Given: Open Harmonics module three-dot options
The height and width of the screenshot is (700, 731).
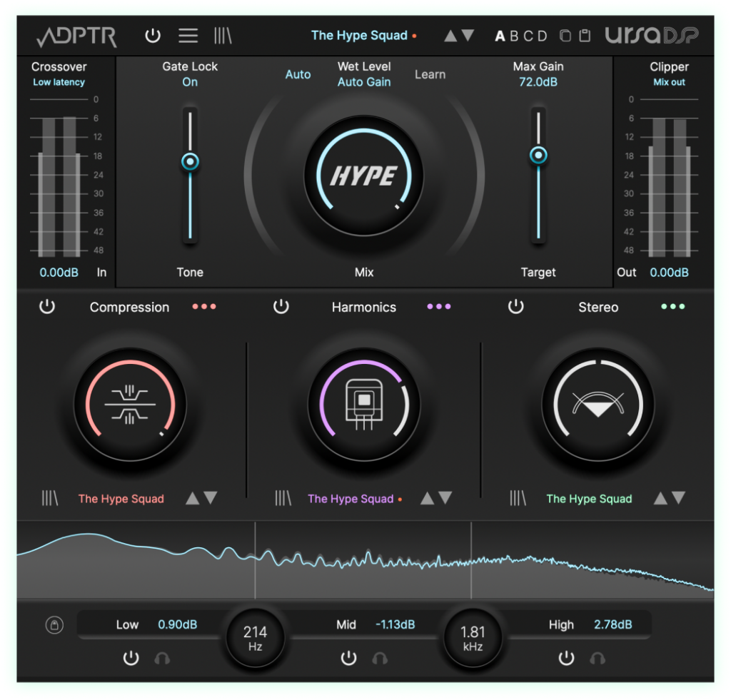Looking at the screenshot, I should point(439,307).
